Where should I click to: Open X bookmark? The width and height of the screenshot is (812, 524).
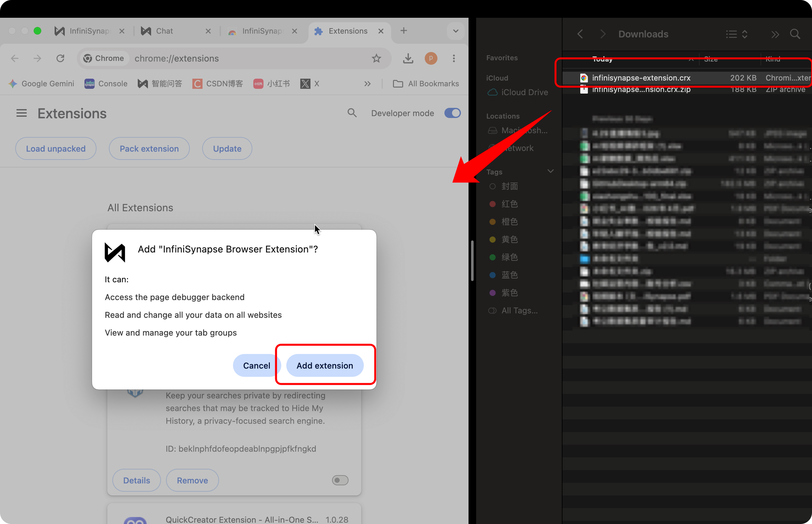[x=310, y=84]
